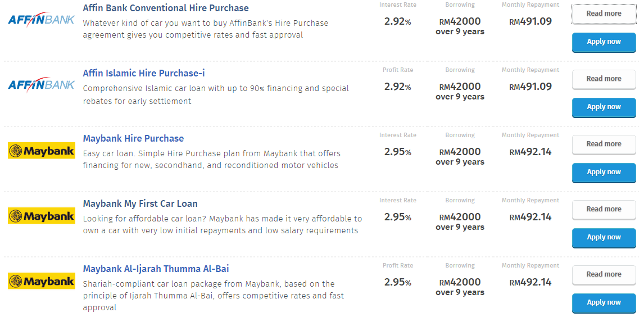Open Affin Bank Conventional Hire Purchase title link
The image size is (644, 317).
coord(166,8)
